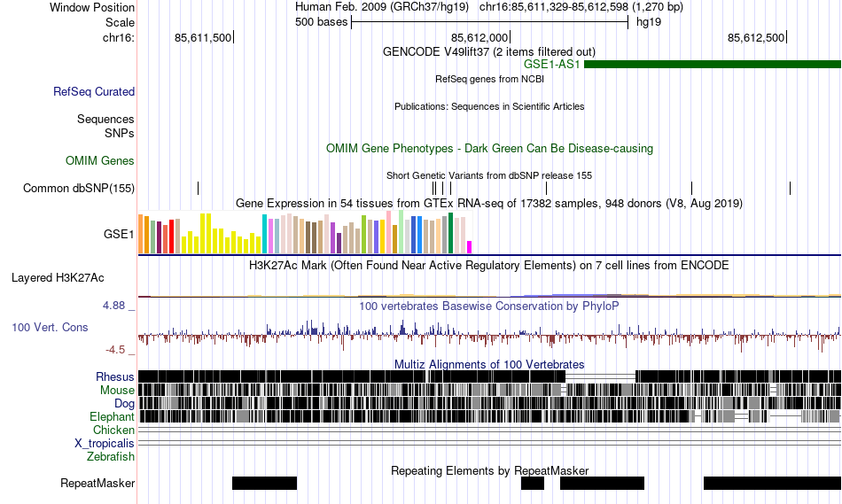Select the Rhesus alignment label
The width and height of the screenshot is (842, 504).
click(x=115, y=376)
